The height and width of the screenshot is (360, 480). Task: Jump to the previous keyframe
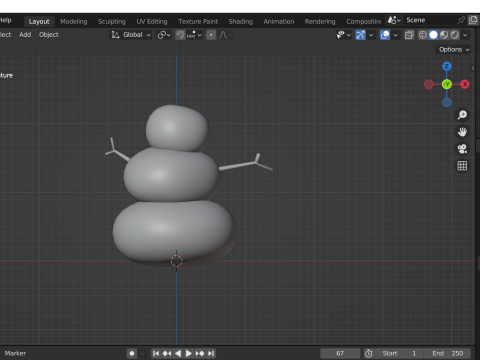point(167,353)
